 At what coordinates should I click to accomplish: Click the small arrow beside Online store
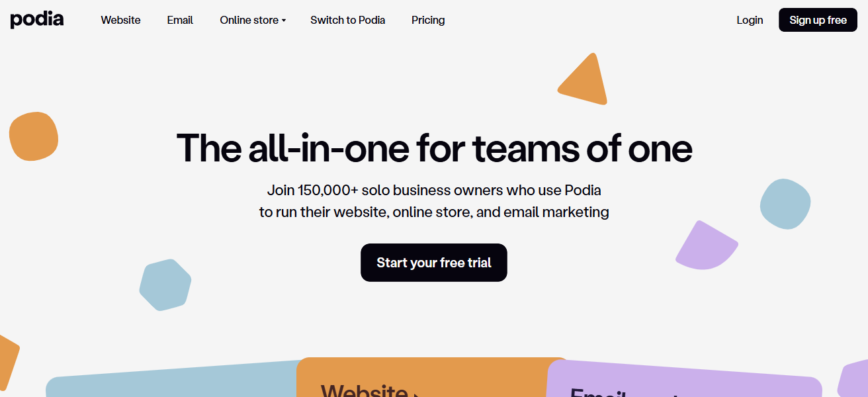(284, 21)
